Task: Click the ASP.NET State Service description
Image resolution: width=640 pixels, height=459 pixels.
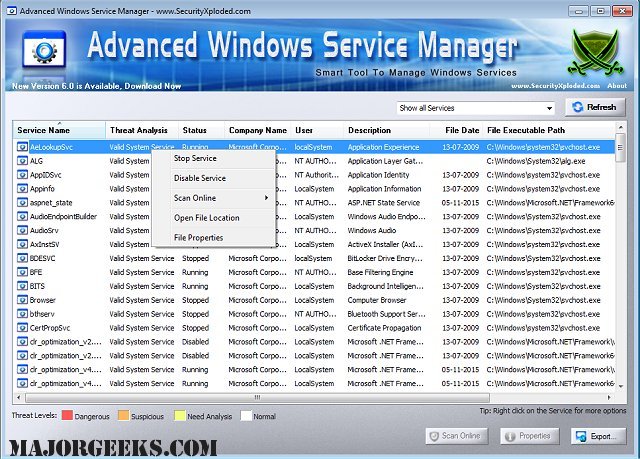Action: [383, 202]
